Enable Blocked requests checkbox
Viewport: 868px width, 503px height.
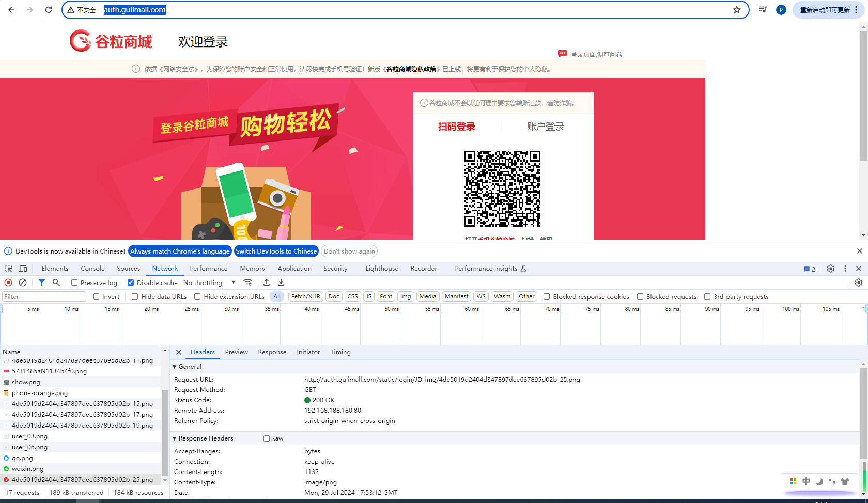point(640,296)
